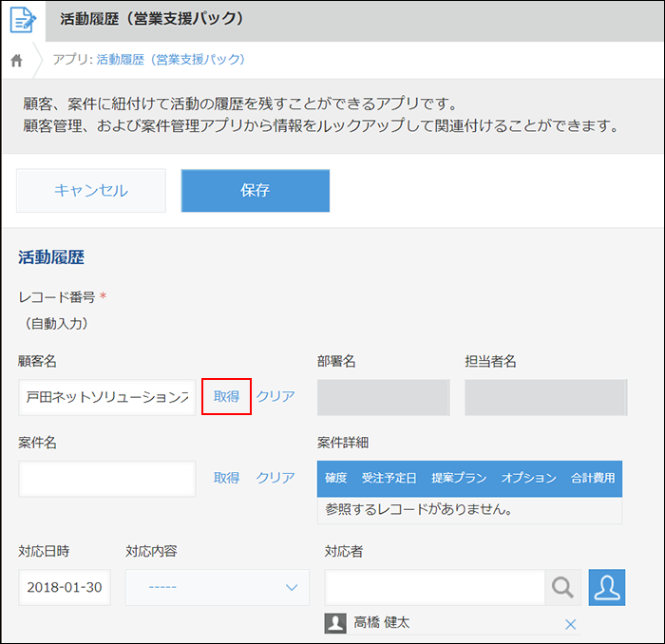
Task: Click the 部署名 gray field
Action: 384,397
